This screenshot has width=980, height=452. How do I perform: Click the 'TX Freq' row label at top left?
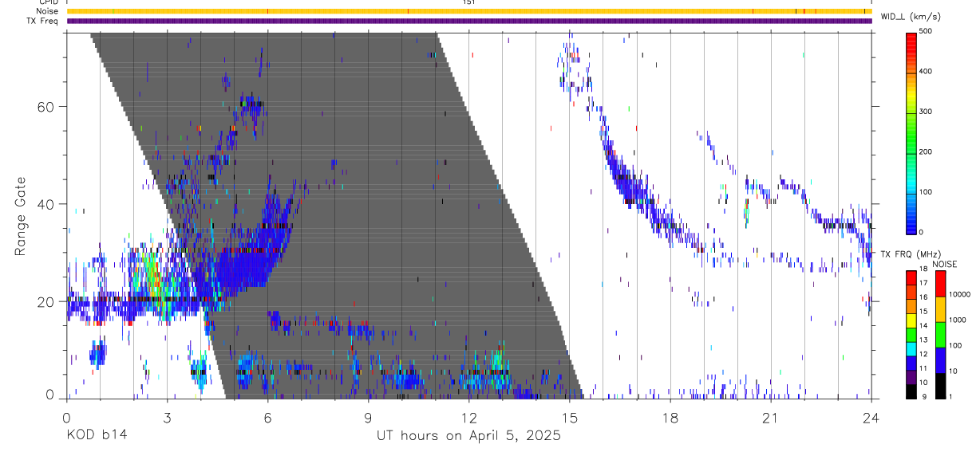tap(43, 21)
